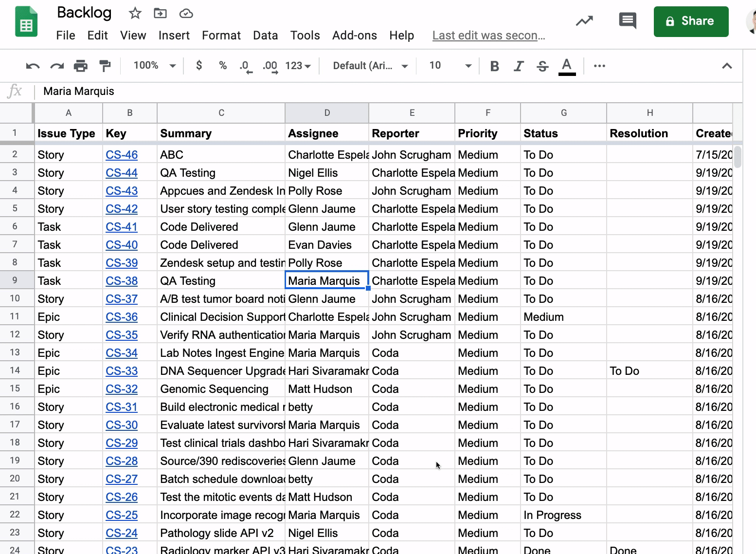Open the text color picker

567,66
